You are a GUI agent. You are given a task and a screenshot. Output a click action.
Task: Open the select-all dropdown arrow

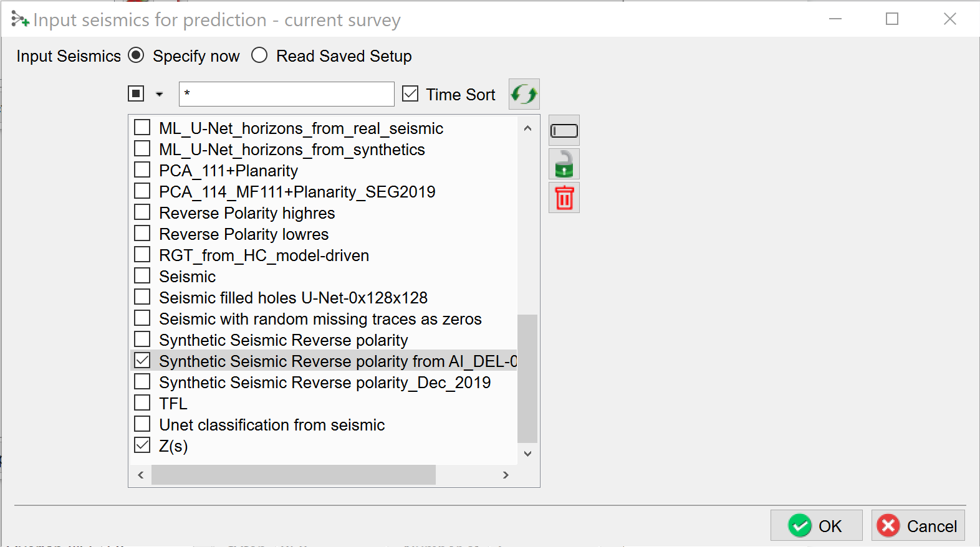[160, 95]
